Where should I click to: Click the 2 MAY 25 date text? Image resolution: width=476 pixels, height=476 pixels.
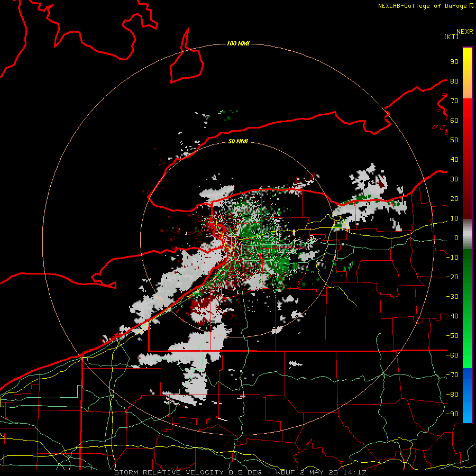tap(318, 472)
